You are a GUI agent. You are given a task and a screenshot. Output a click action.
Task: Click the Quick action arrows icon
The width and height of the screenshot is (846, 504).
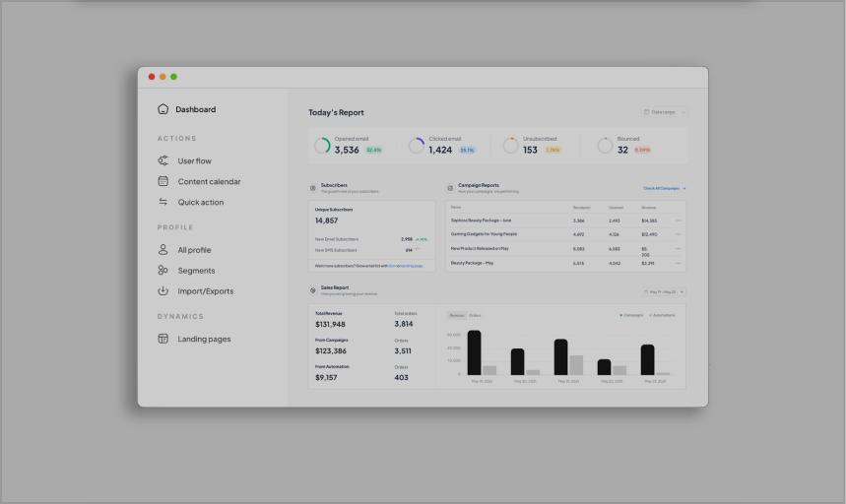point(163,202)
